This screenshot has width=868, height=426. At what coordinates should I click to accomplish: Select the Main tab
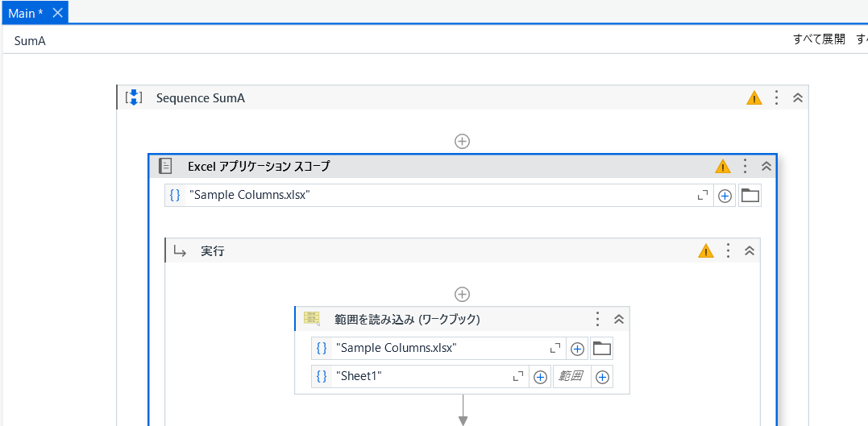(x=26, y=12)
